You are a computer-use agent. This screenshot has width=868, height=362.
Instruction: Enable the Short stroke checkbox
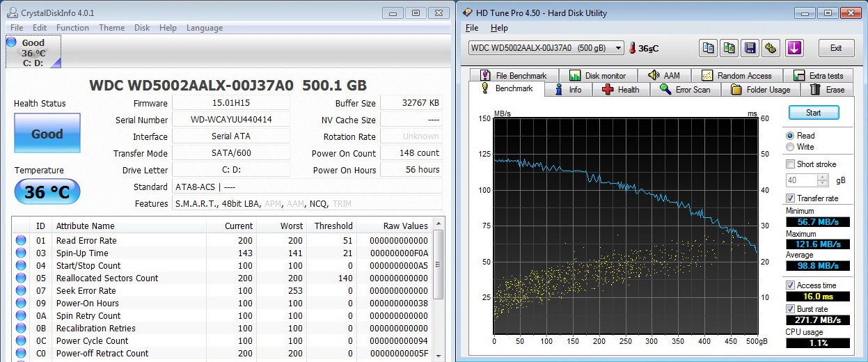tap(790, 164)
